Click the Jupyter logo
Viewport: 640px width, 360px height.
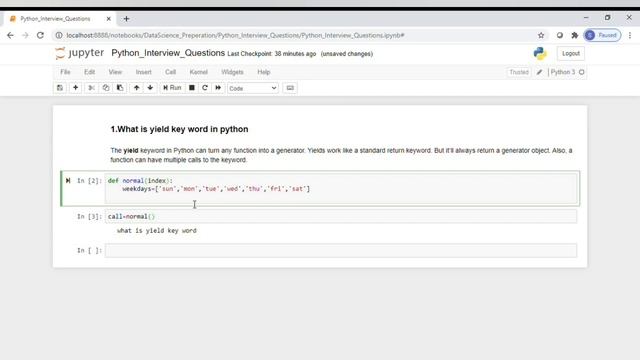[x=80, y=53]
